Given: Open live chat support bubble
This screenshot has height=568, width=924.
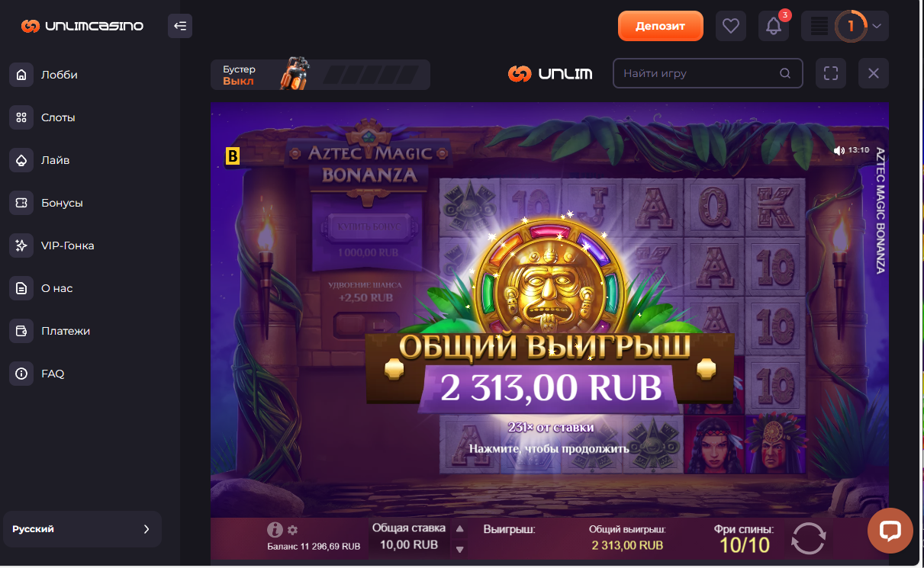Looking at the screenshot, I should click(x=890, y=531).
